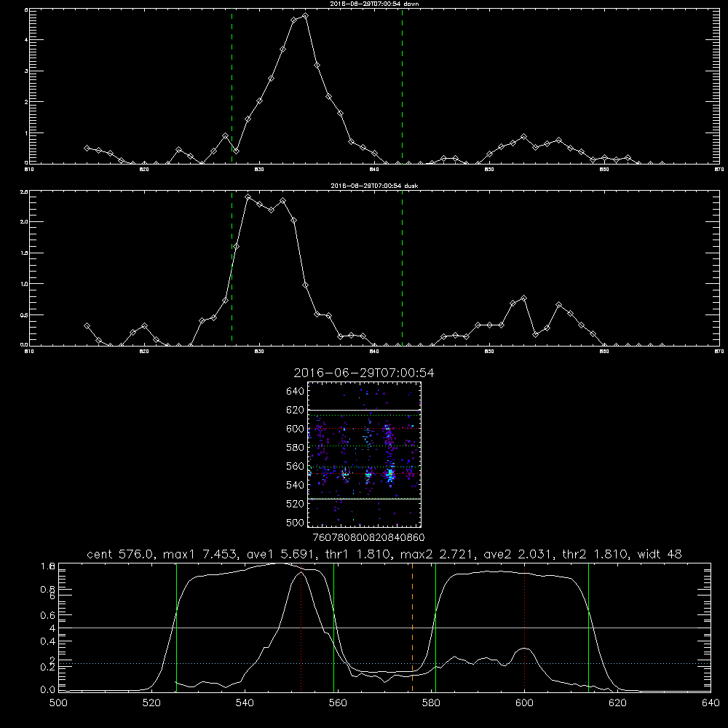Click the highest data point of the dawn curve

click(305, 16)
